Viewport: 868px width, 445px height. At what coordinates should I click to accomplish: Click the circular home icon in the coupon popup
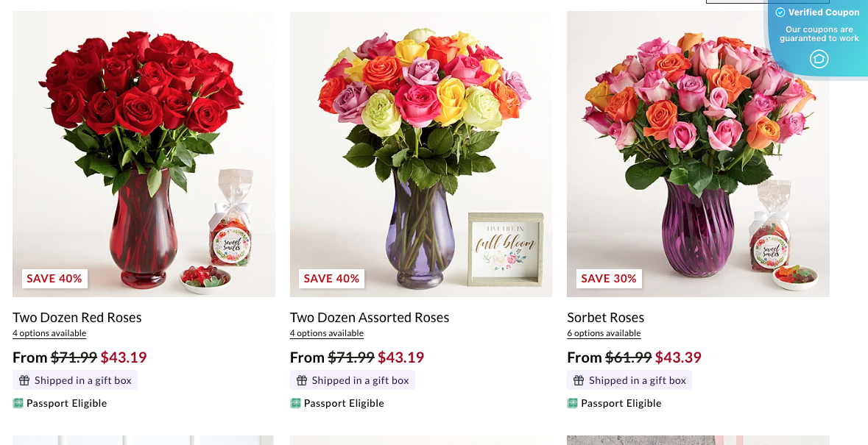coord(818,60)
